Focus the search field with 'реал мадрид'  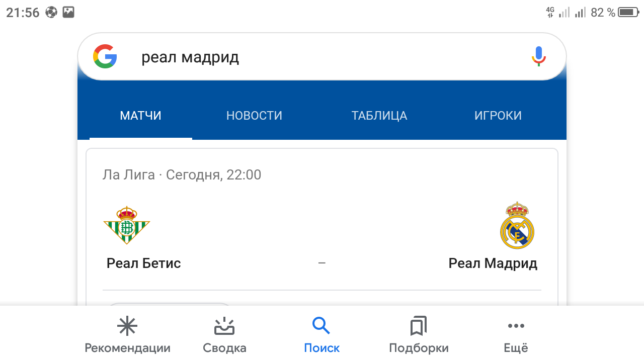point(322,57)
